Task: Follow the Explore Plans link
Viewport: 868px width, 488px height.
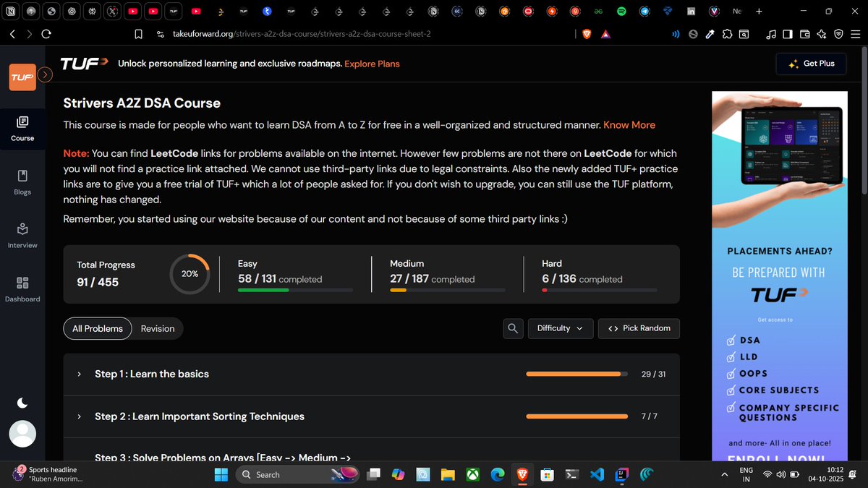Action: [x=372, y=64]
